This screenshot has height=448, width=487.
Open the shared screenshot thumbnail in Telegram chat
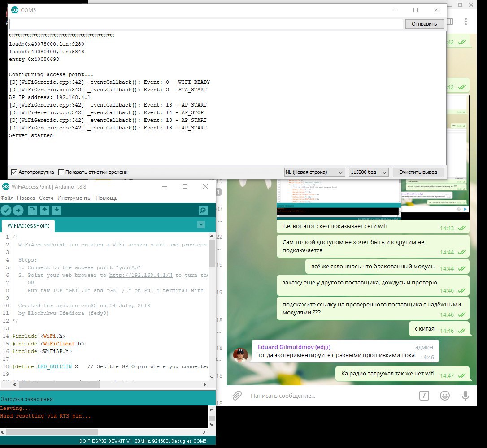click(x=373, y=198)
